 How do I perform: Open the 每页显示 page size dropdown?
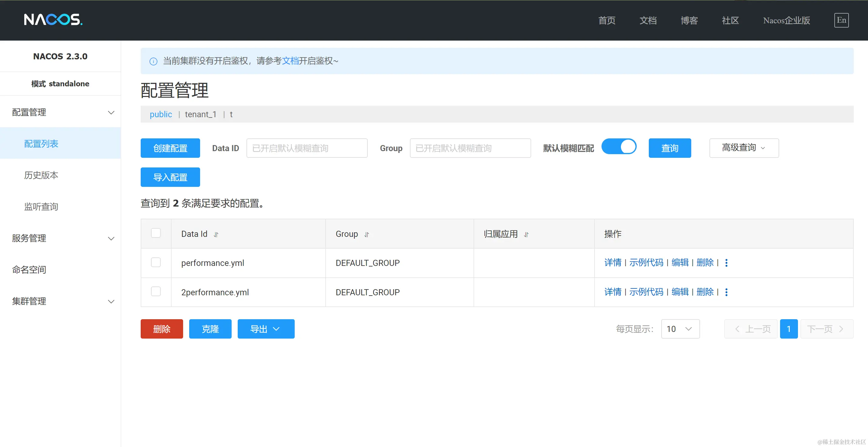point(680,329)
